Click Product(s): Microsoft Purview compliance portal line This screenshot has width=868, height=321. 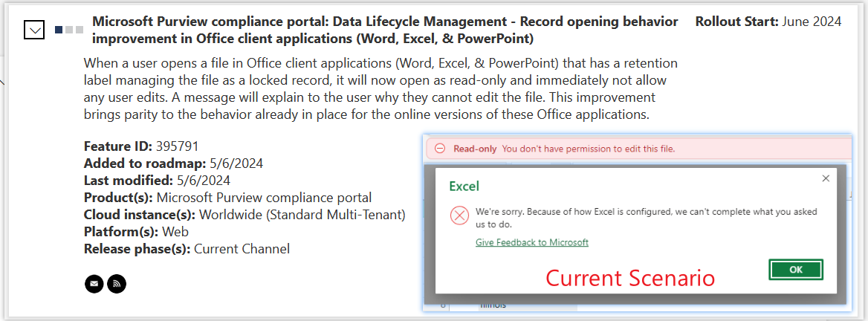pos(227,198)
